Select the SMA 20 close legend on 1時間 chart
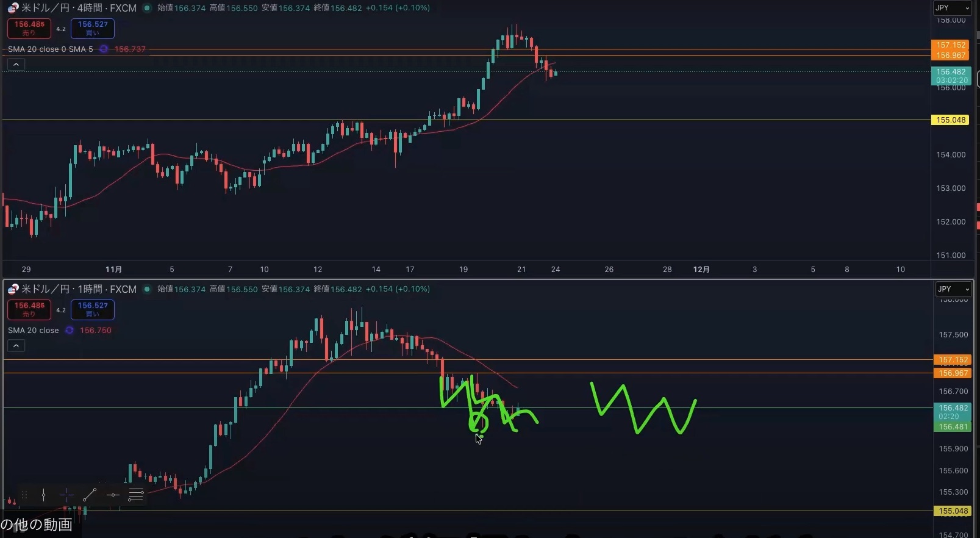 pyautogui.click(x=34, y=330)
